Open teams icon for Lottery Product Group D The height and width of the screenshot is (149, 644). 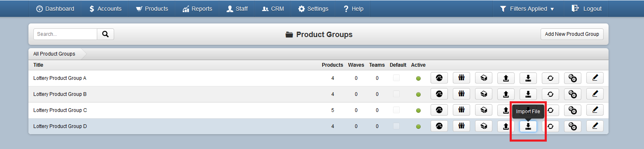461,126
